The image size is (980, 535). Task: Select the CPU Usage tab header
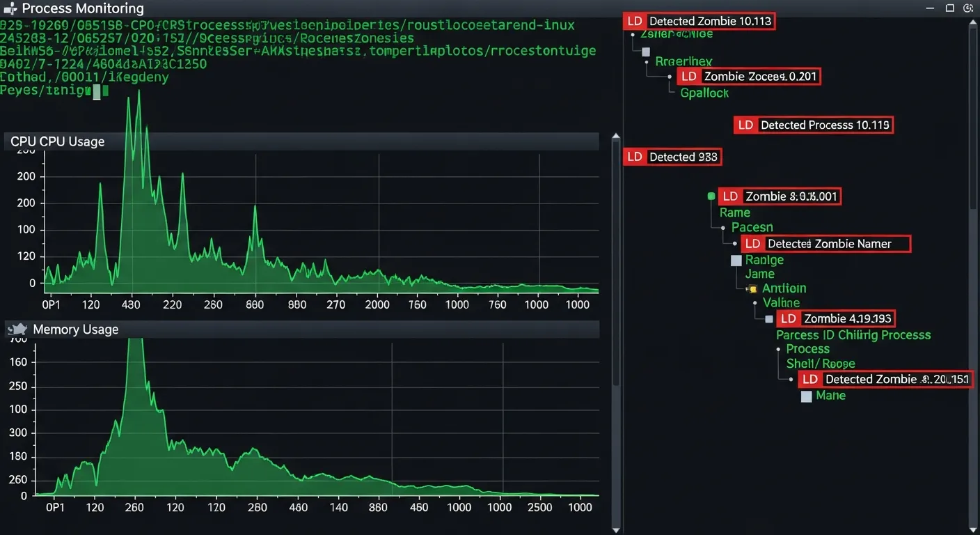(x=58, y=141)
